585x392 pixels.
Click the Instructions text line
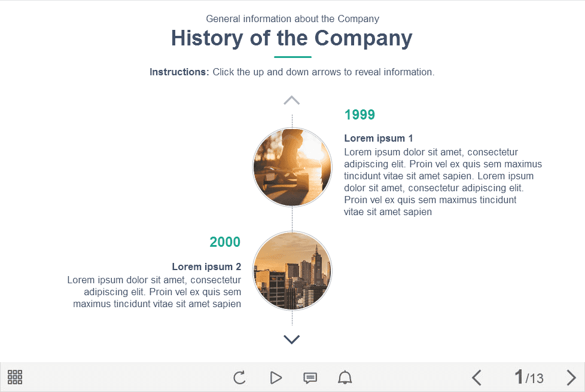point(292,72)
